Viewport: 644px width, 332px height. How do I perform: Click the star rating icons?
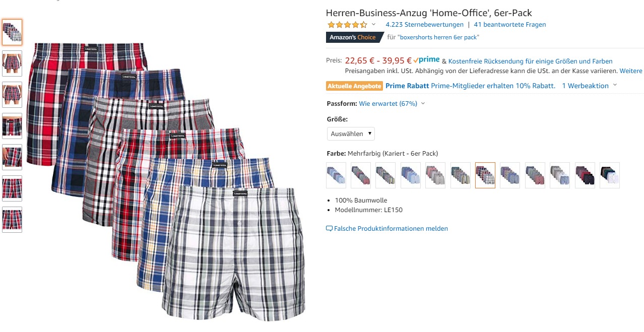(x=347, y=25)
